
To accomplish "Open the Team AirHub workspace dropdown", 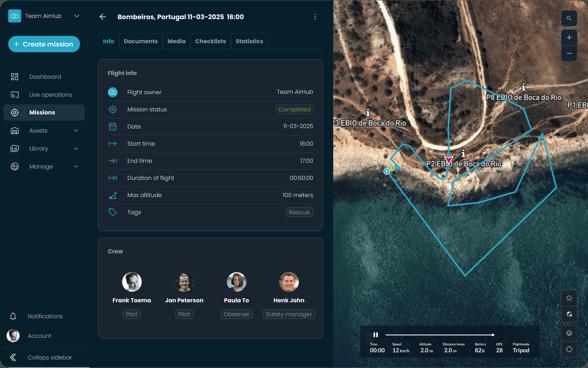I will coord(77,16).
